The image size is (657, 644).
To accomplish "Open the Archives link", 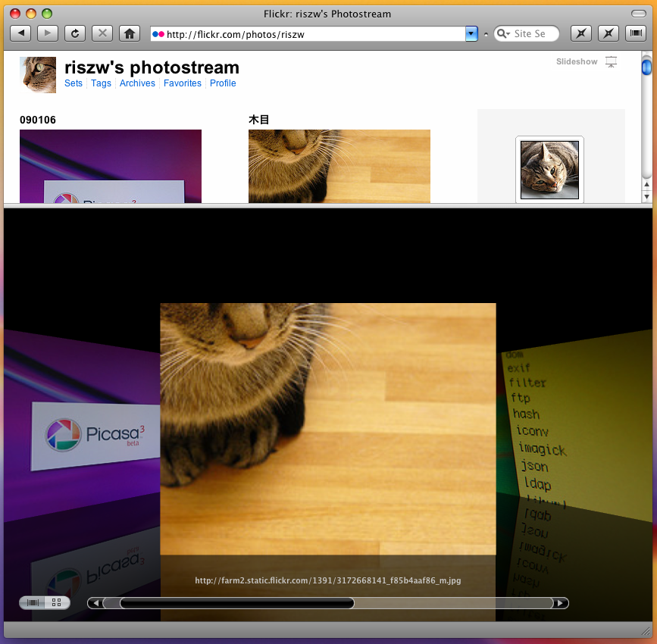I will tap(137, 83).
